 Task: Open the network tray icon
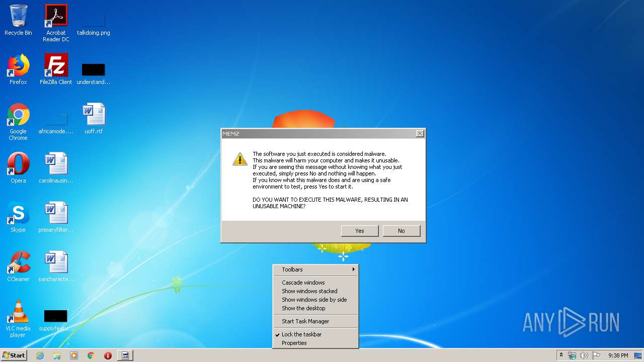click(x=572, y=355)
